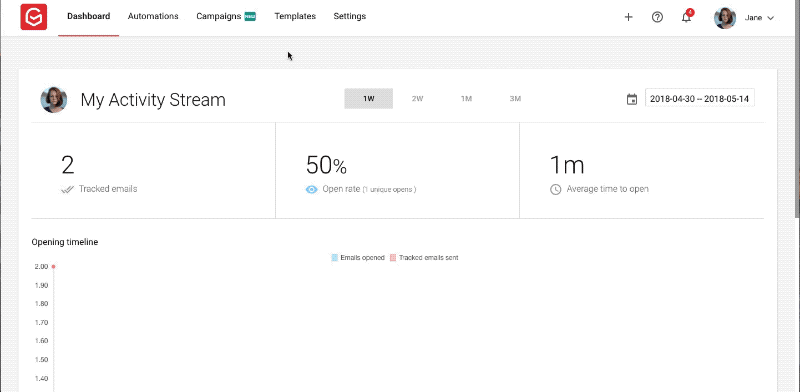This screenshot has height=392, width=800.
Task: Select the 3M time range
Action: pos(515,99)
